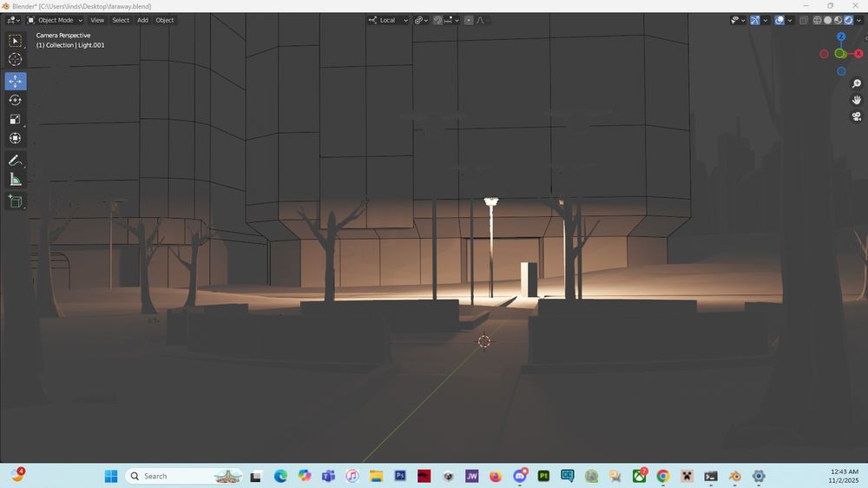Launch Microsoft Edge from taskbar

point(280,477)
